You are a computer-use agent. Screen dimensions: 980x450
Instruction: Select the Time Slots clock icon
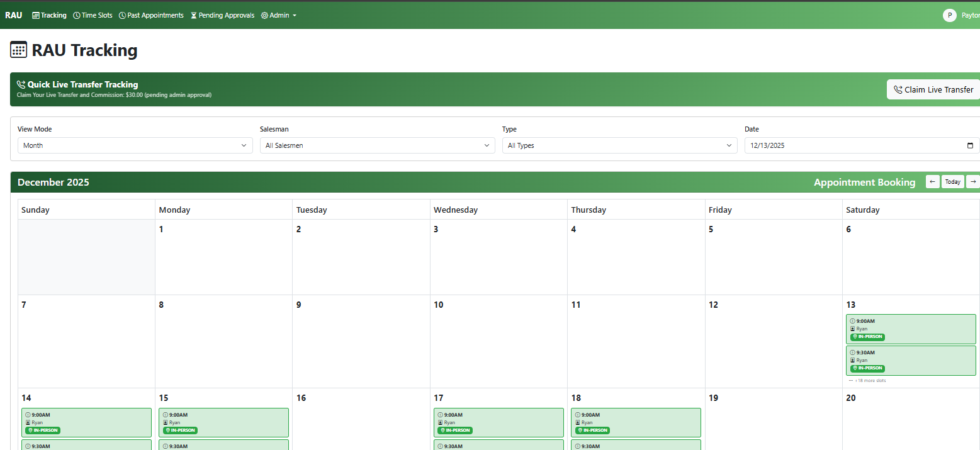pos(76,15)
